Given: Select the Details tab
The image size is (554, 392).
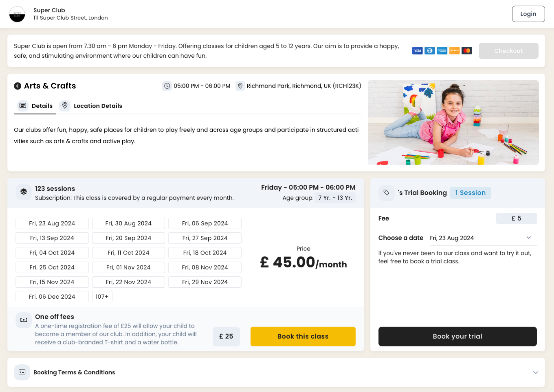Looking at the screenshot, I should coord(35,106).
